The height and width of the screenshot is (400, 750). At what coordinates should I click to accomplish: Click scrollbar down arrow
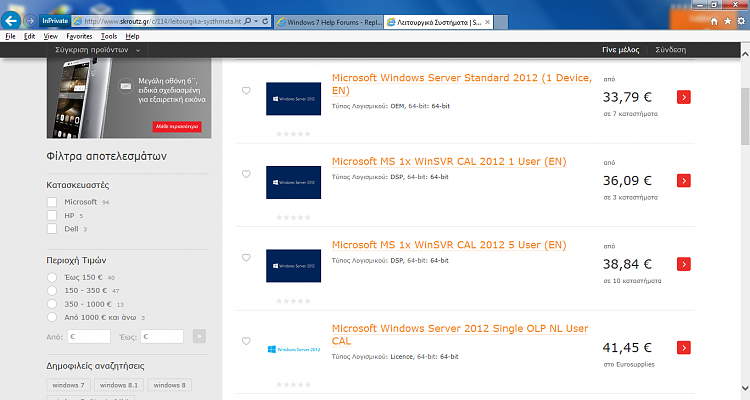tap(745, 388)
